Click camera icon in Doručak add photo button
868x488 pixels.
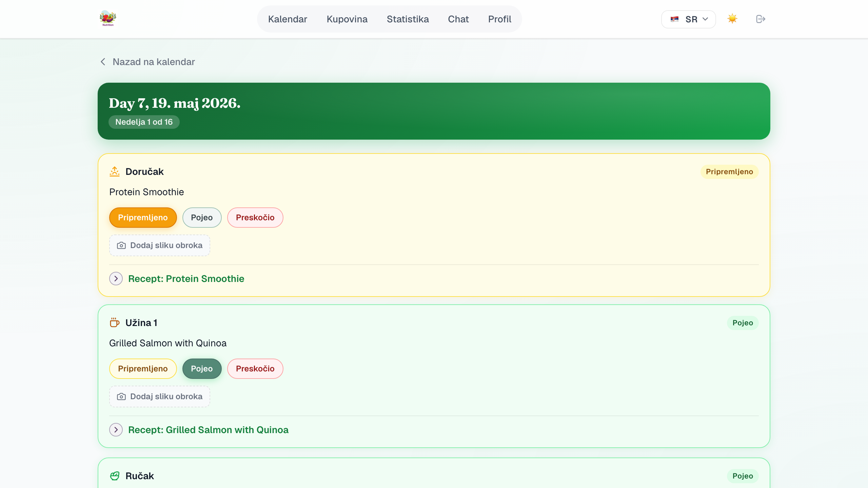point(121,245)
